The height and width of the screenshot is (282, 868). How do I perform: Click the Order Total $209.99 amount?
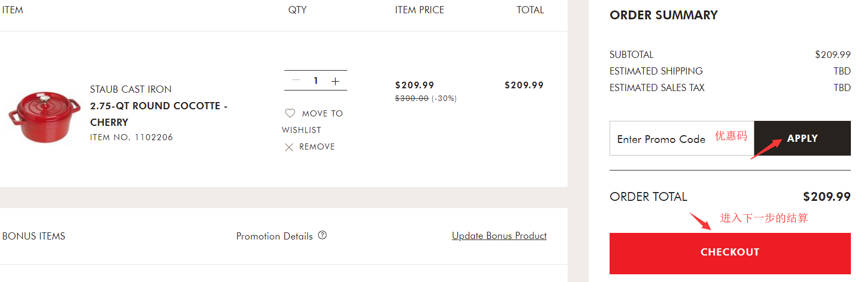pos(826,197)
